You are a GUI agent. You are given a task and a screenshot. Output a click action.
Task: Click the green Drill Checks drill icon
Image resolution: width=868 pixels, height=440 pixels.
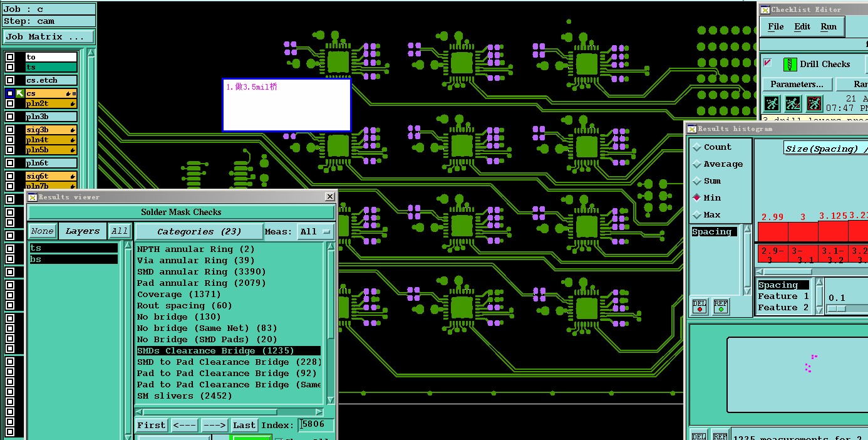(x=790, y=64)
